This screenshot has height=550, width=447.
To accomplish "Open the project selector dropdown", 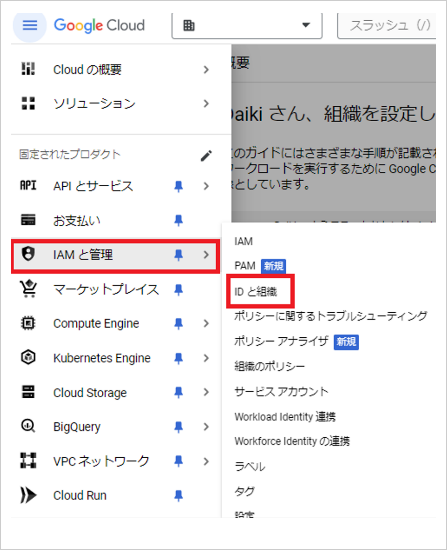I will click(247, 26).
